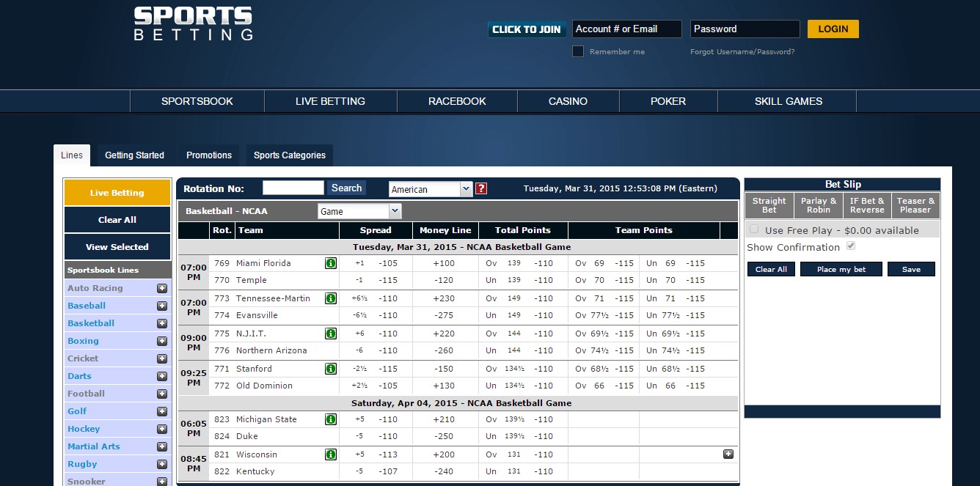Open info icon for Stanford game
This screenshot has width=980, height=486.
331,369
